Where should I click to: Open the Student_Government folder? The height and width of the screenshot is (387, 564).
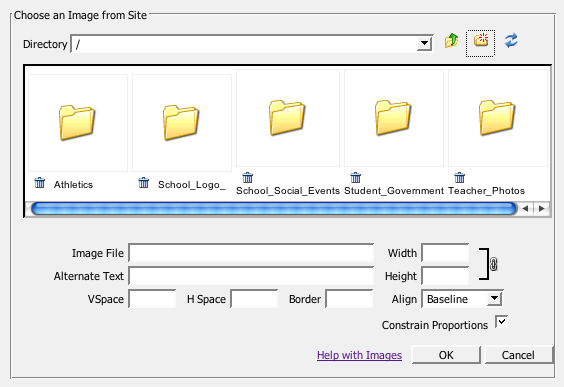coord(393,118)
